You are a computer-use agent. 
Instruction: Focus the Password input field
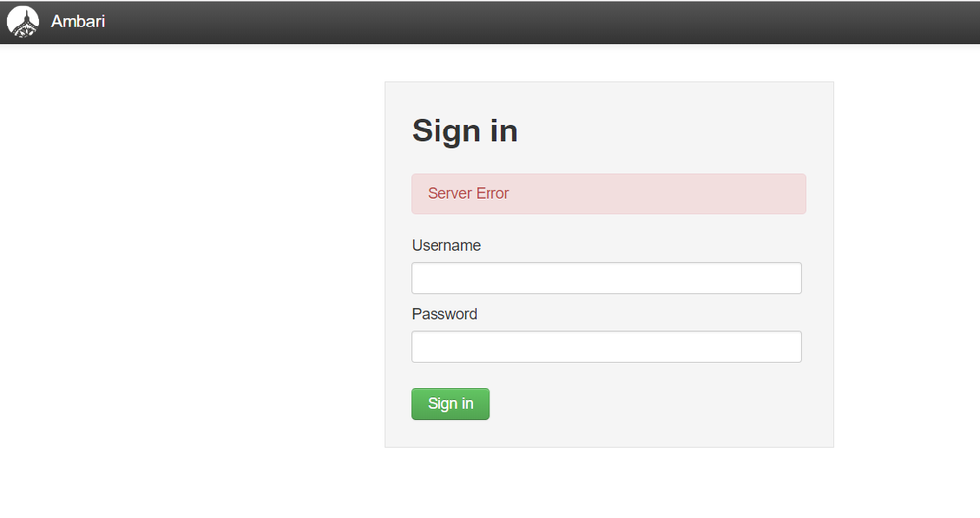click(606, 346)
